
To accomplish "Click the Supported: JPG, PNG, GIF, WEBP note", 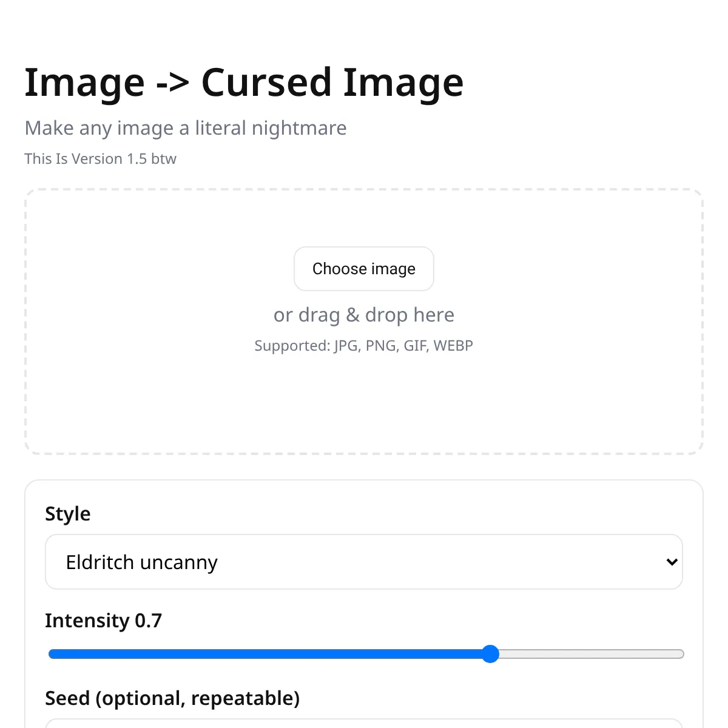I will (363, 346).
